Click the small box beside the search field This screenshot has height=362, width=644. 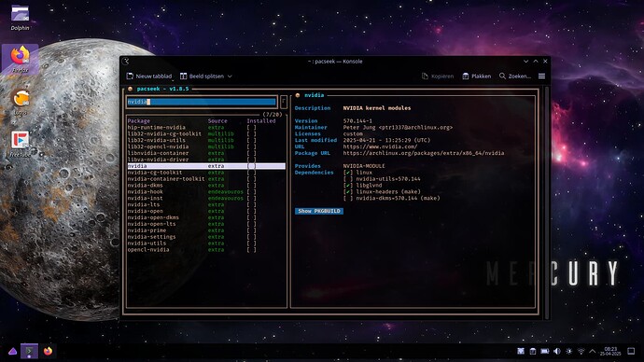coord(284,102)
